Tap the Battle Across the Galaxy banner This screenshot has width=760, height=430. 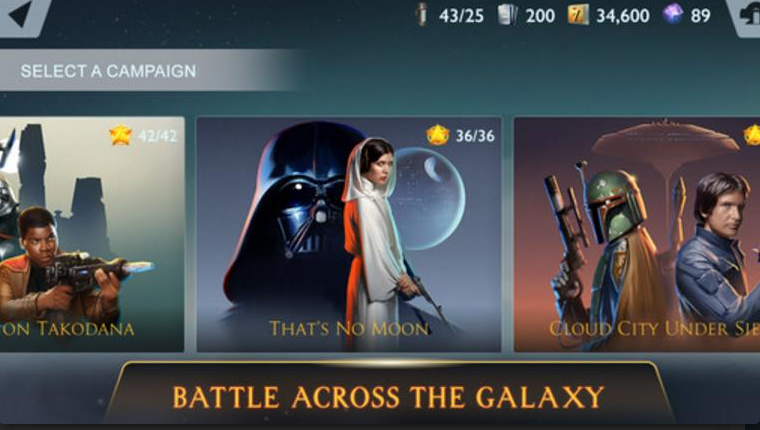pos(389,393)
